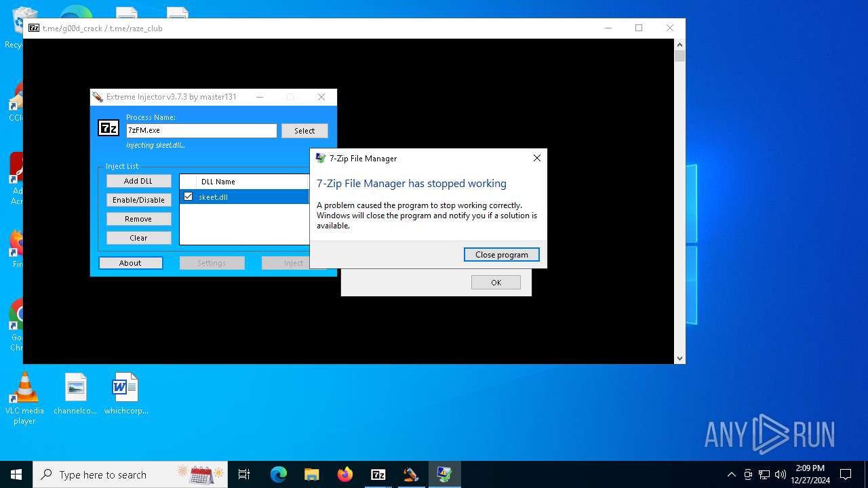
Task: Toggle skeet.dll checkbox
Action: [189, 197]
